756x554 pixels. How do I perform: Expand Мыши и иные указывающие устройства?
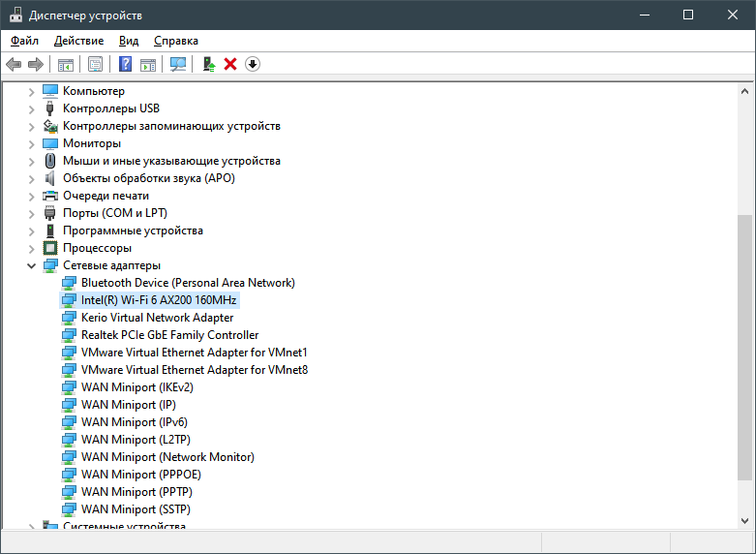31,162
